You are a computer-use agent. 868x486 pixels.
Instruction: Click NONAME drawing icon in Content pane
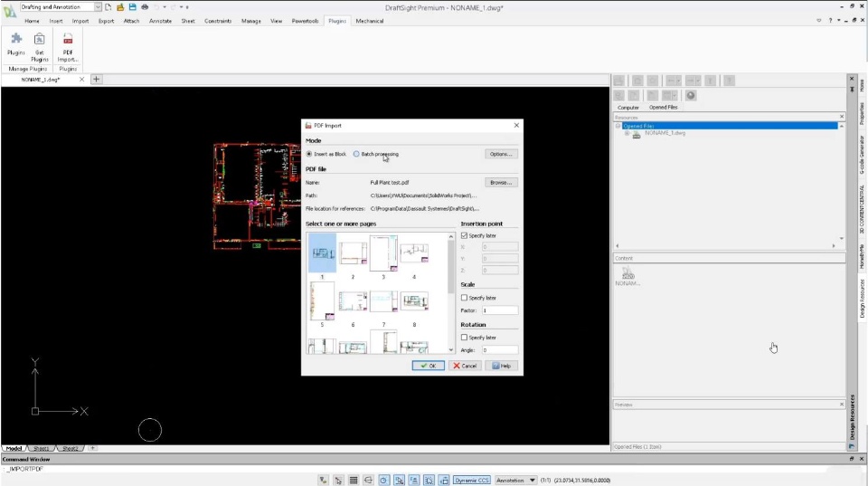pos(627,275)
